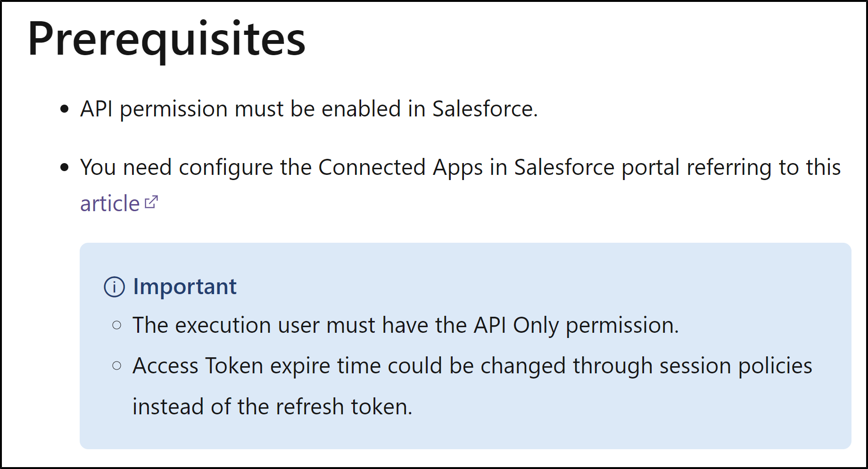
Task: Click the hollow bullet before "The execution user"
Action: point(117,325)
